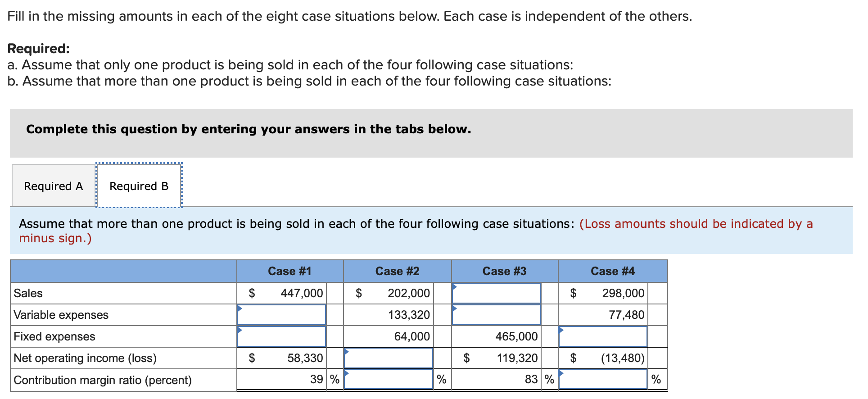The height and width of the screenshot is (399, 868).
Task: Click the Fixed expenses input for Case #1
Action: tap(281, 336)
